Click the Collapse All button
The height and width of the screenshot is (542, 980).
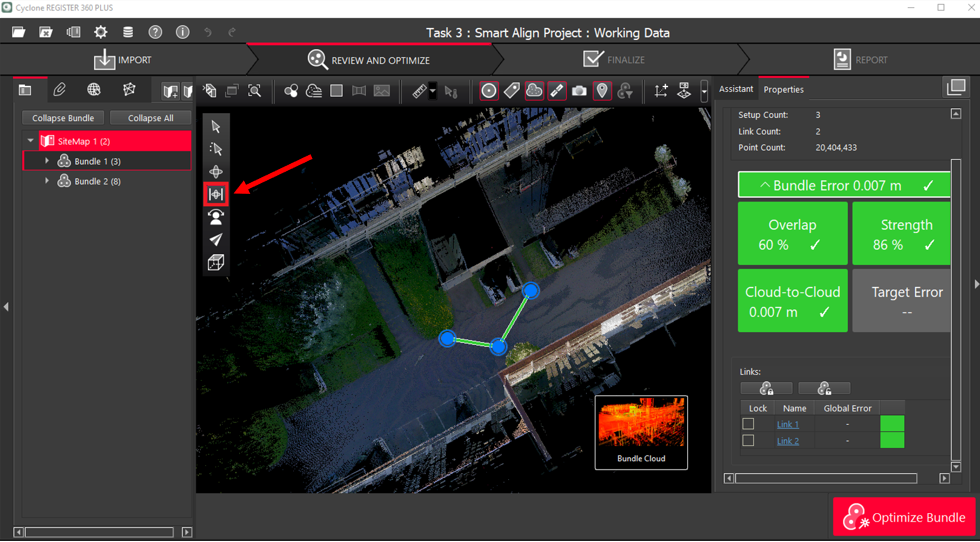[150, 118]
